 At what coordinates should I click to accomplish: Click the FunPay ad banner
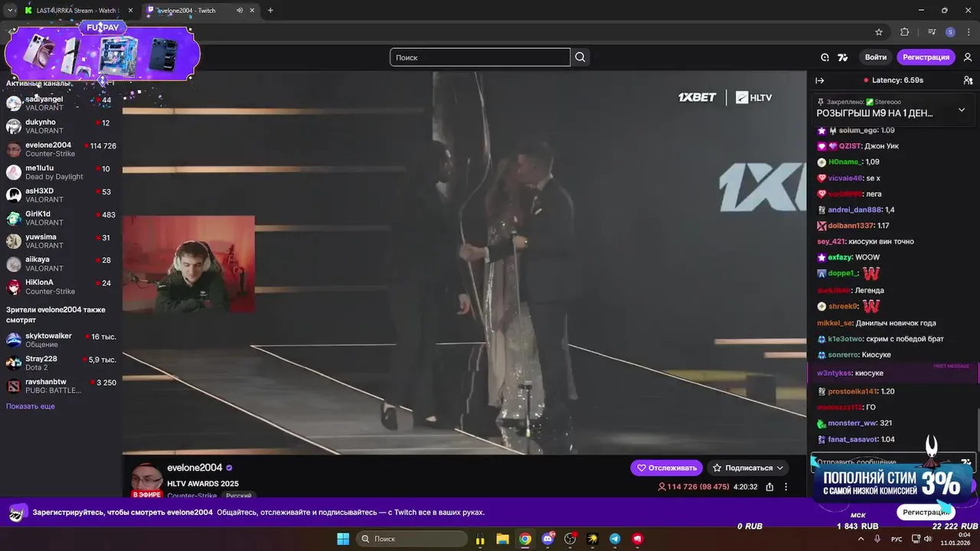pos(103,52)
